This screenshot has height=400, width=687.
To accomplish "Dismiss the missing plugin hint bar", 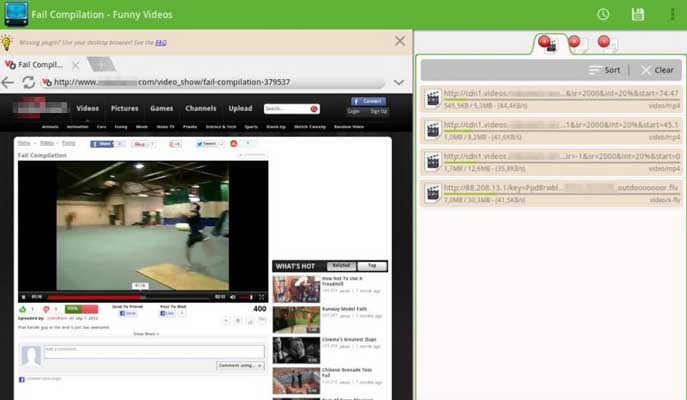I will coord(400,41).
